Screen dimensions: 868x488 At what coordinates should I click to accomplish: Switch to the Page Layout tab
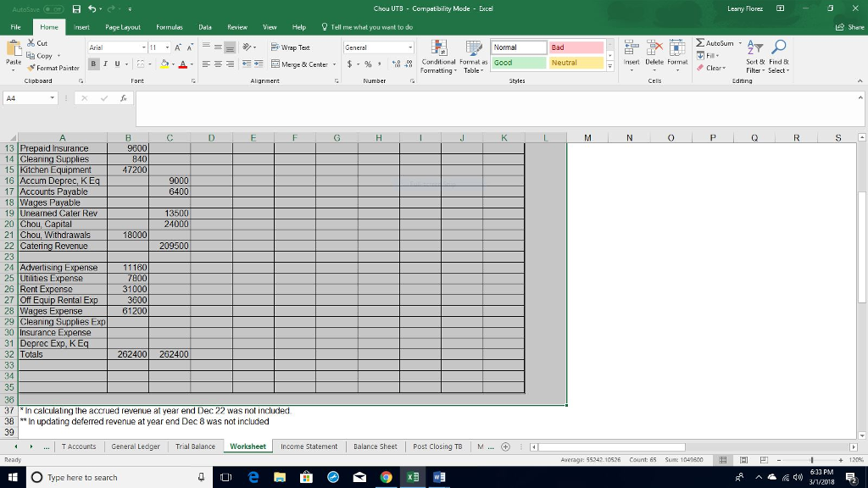click(x=123, y=27)
